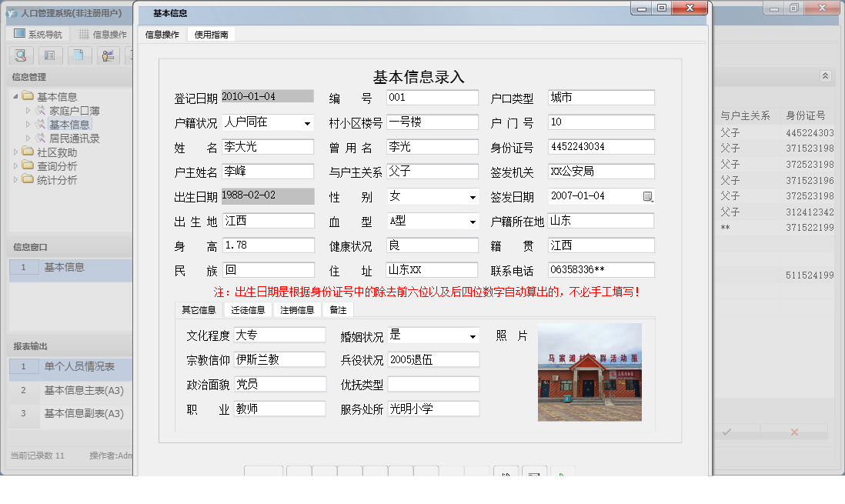
Task: Open the 户籍状况 dropdown
Action: (x=306, y=122)
